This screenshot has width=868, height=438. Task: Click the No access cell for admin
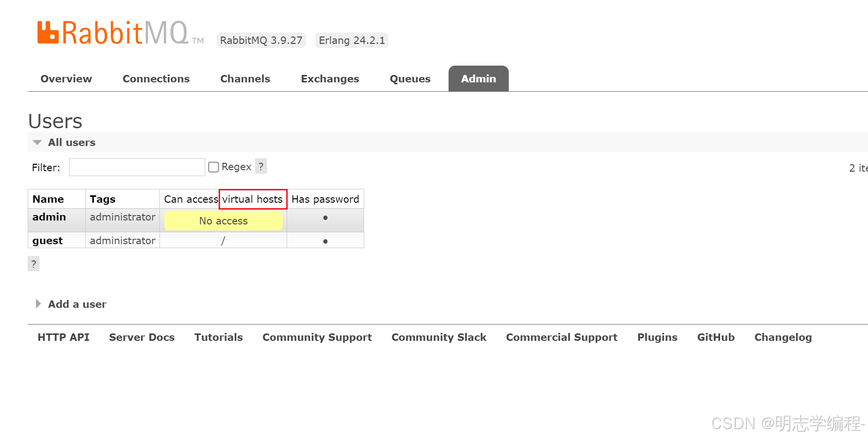click(x=224, y=221)
